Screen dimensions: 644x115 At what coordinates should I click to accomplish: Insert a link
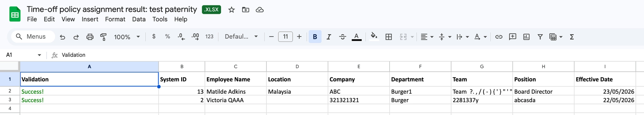499,37
